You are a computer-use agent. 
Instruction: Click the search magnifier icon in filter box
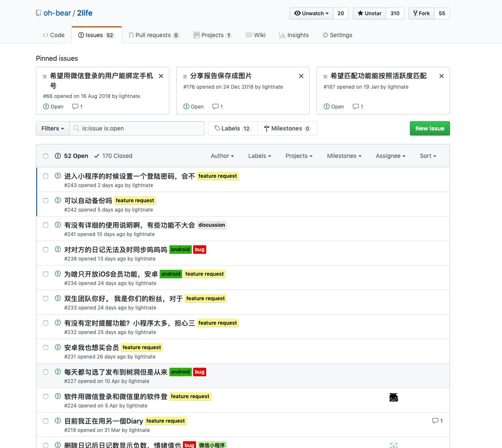tap(76, 128)
